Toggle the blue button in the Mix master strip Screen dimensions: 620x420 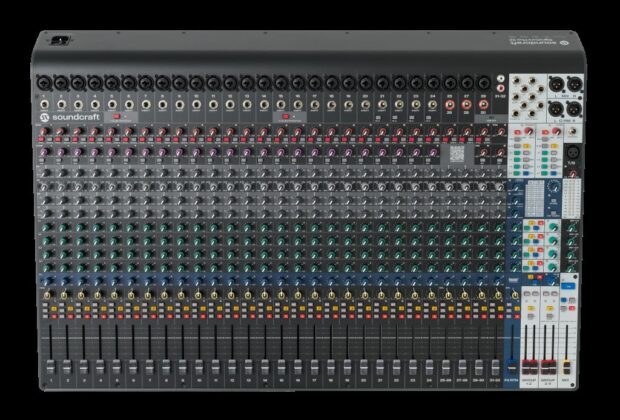pos(568,286)
